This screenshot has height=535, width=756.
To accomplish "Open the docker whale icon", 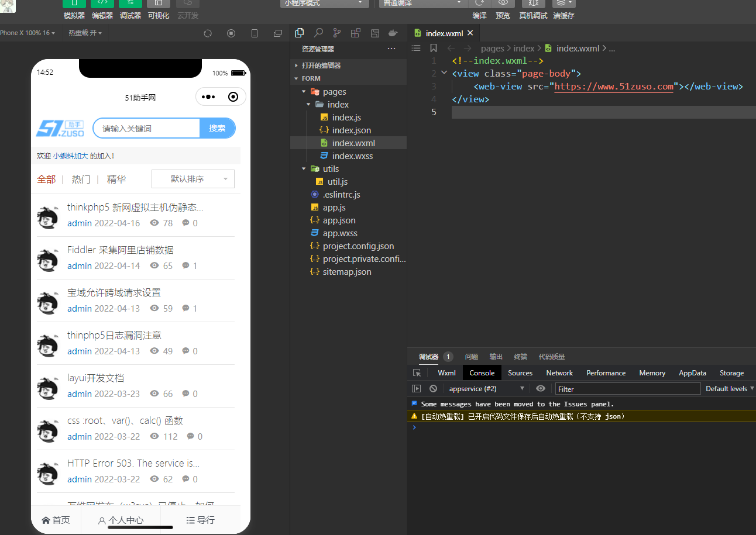I will [x=394, y=33].
